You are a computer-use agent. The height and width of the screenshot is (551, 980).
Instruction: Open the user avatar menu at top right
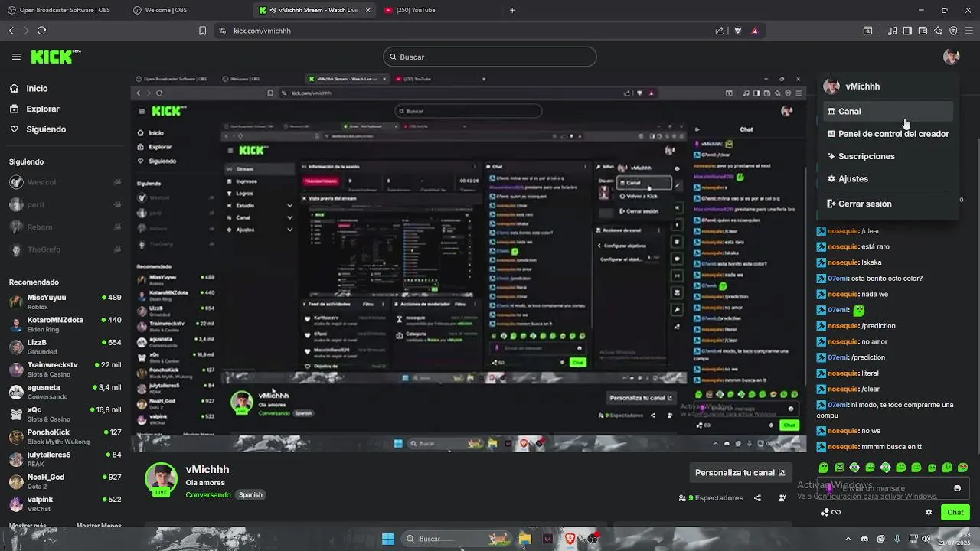(x=952, y=57)
